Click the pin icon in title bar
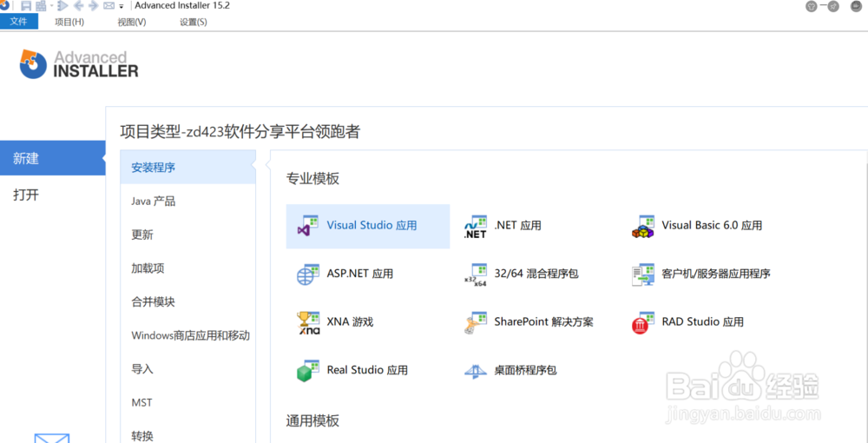 click(x=833, y=6)
